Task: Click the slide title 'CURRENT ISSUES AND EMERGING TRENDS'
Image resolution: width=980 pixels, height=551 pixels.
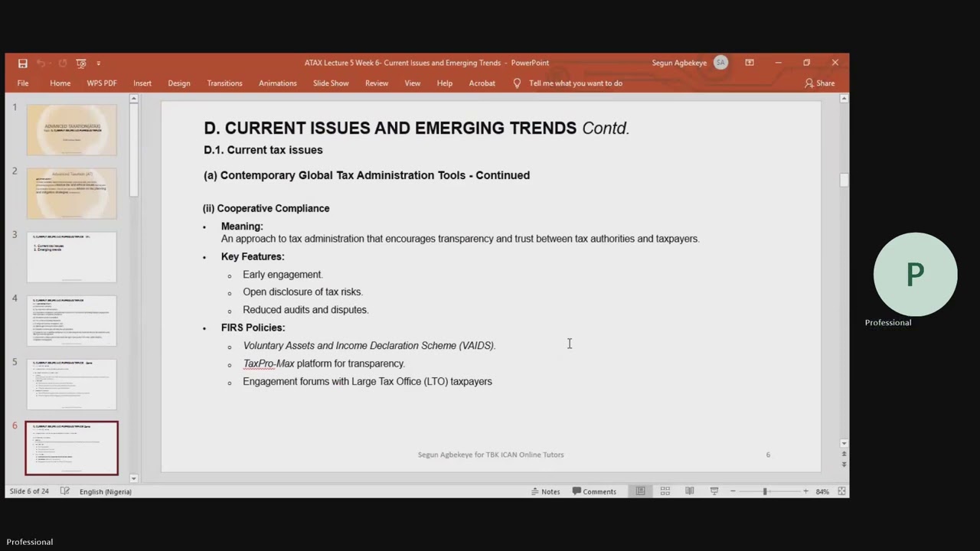Action: click(400, 128)
